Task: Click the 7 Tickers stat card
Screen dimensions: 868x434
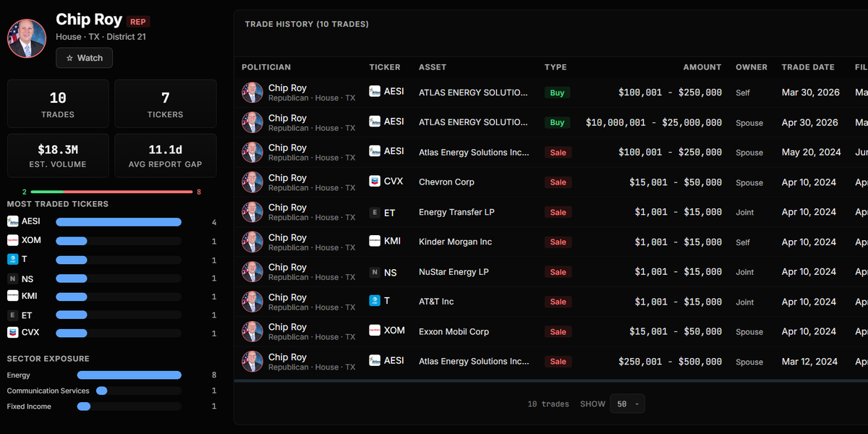Action: [x=166, y=103]
